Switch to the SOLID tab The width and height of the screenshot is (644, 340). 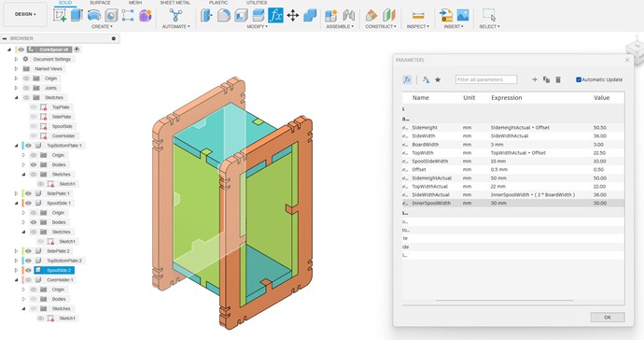click(65, 3)
